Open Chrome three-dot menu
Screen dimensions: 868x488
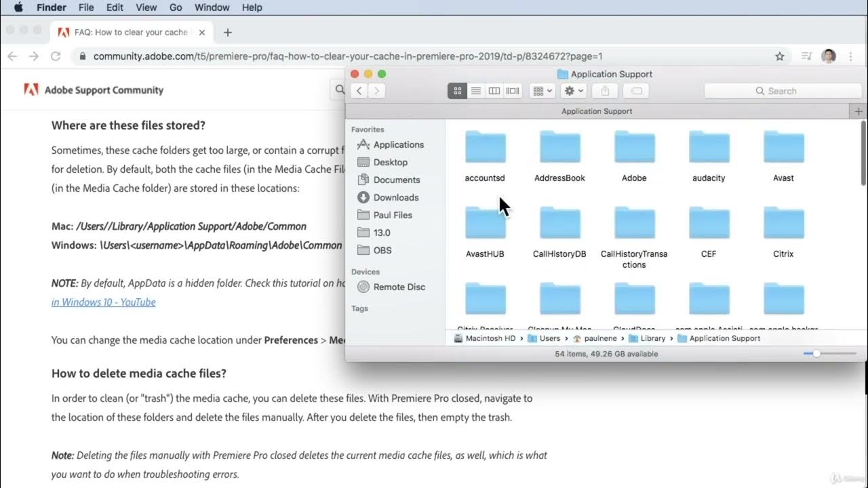[x=850, y=56]
